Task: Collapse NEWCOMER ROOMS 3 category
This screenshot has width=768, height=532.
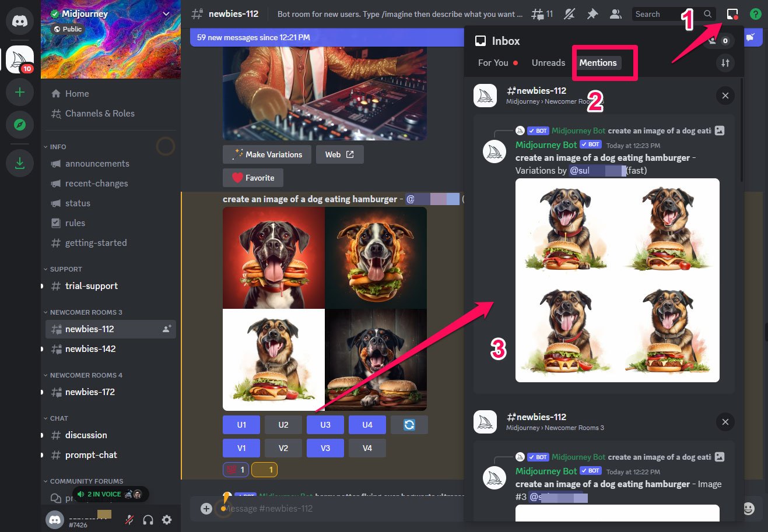Action: [83, 312]
